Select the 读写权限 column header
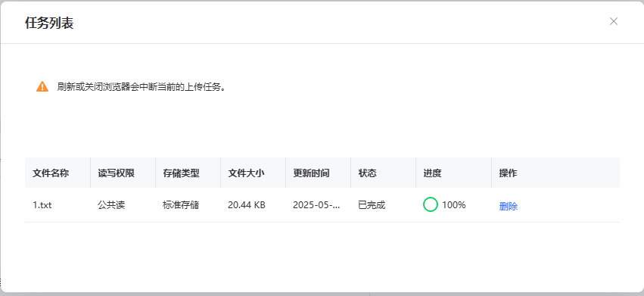 point(116,173)
